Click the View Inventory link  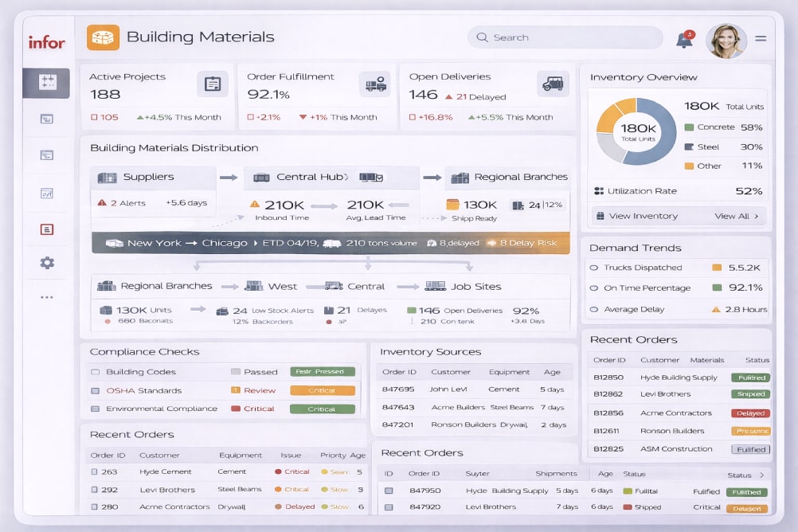coord(642,216)
